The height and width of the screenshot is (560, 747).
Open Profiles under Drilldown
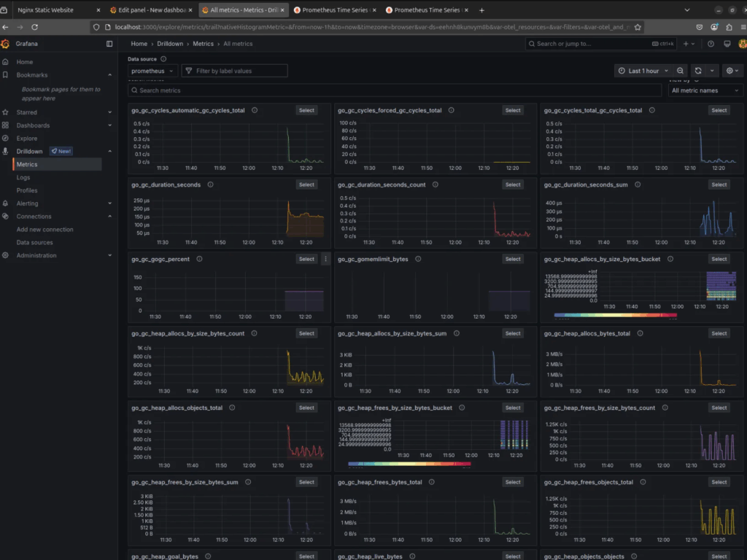[x=27, y=190]
